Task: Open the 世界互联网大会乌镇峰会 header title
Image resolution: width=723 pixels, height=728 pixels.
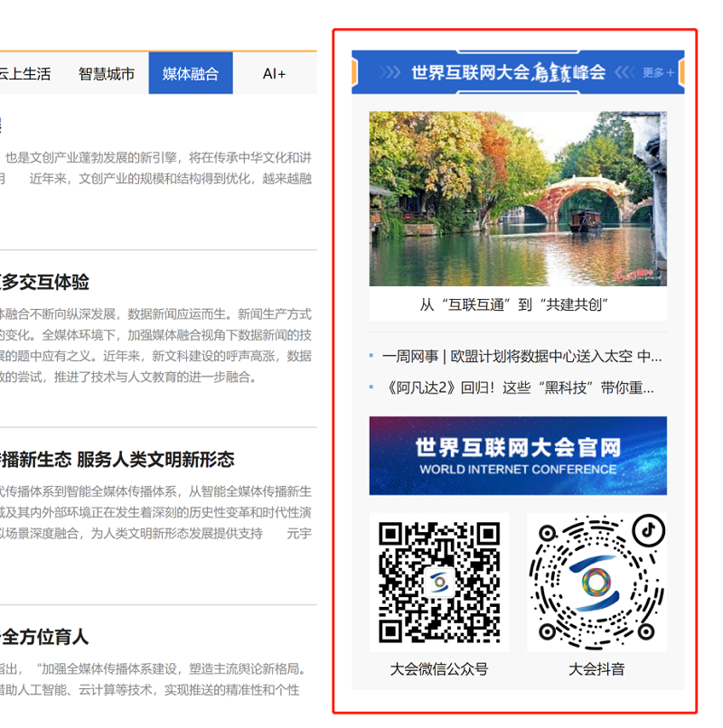Action: click(508, 72)
